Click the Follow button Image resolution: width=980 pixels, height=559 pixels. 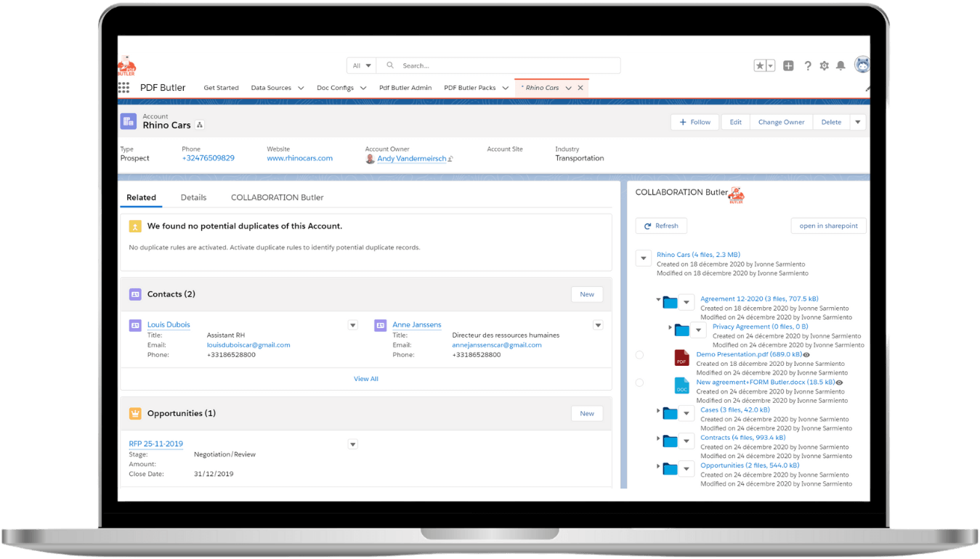click(x=694, y=122)
